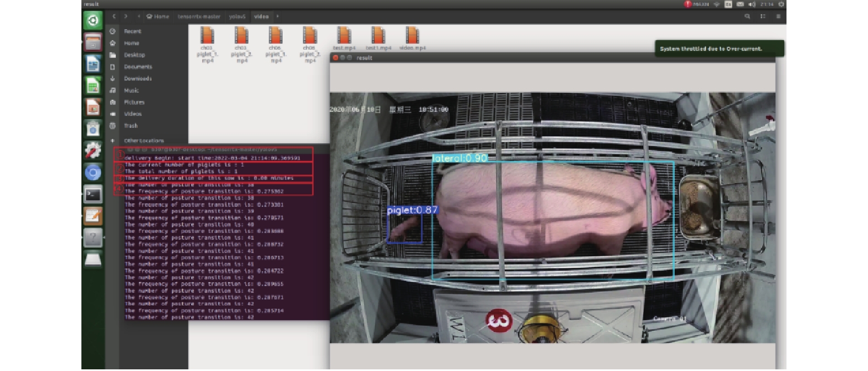Open the file manager hamburger menu
This screenshot has height=371, width=868.
778,17
